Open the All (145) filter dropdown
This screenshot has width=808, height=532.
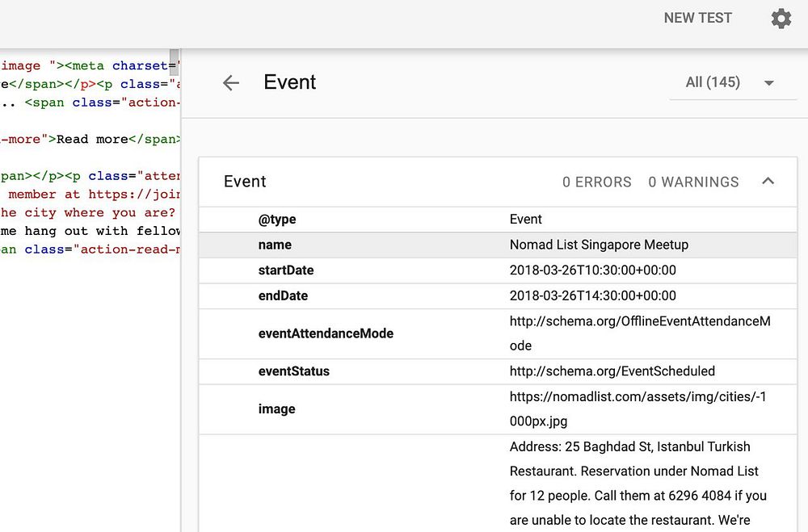(732, 82)
